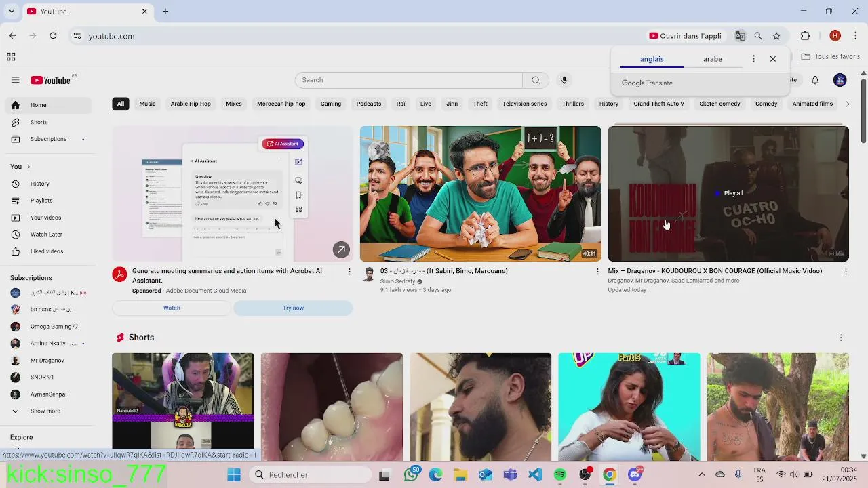The height and width of the screenshot is (488, 868).
Task: Click the browser zoom magnifier icon
Action: click(758, 36)
